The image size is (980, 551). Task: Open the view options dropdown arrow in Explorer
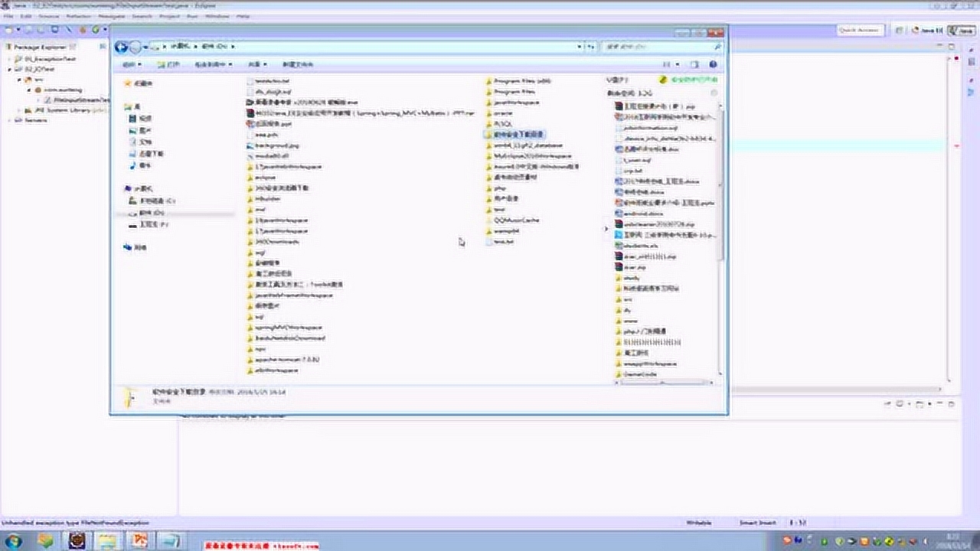(677, 64)
